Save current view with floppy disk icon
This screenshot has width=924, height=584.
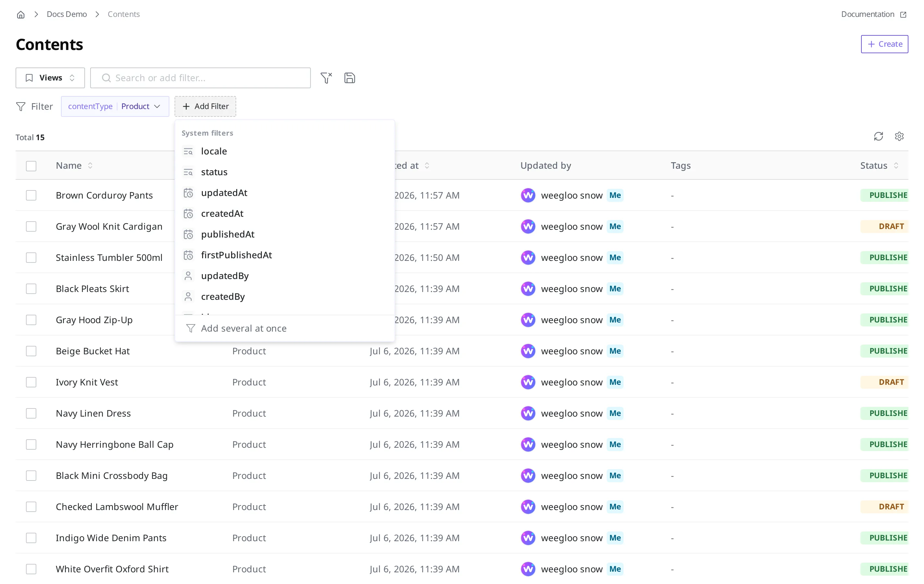coord(349,78)
